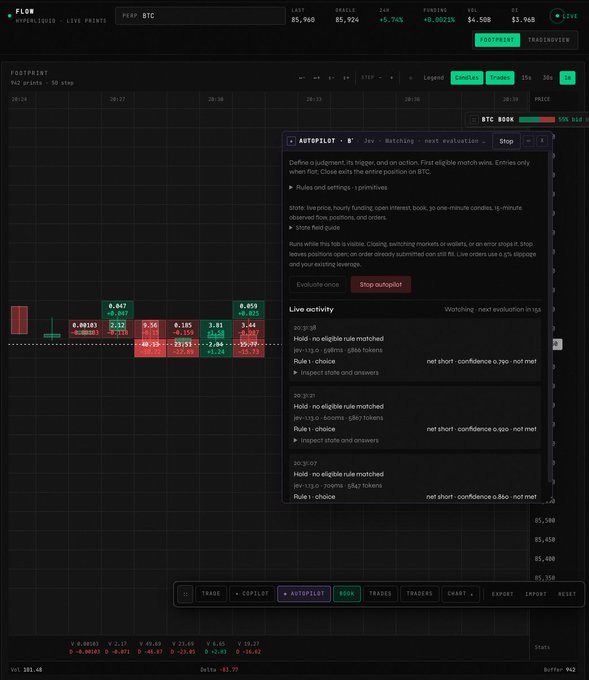The height and width of the screenshot is (680, 589).
Task: Select the 15s timeframe
Action: pos(526,78)
